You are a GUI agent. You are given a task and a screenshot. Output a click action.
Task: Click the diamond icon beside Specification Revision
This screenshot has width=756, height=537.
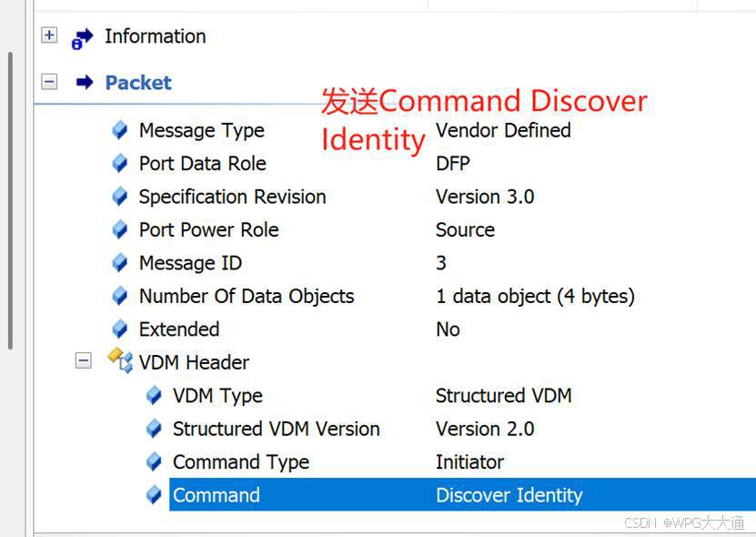(x=119, y=197)
